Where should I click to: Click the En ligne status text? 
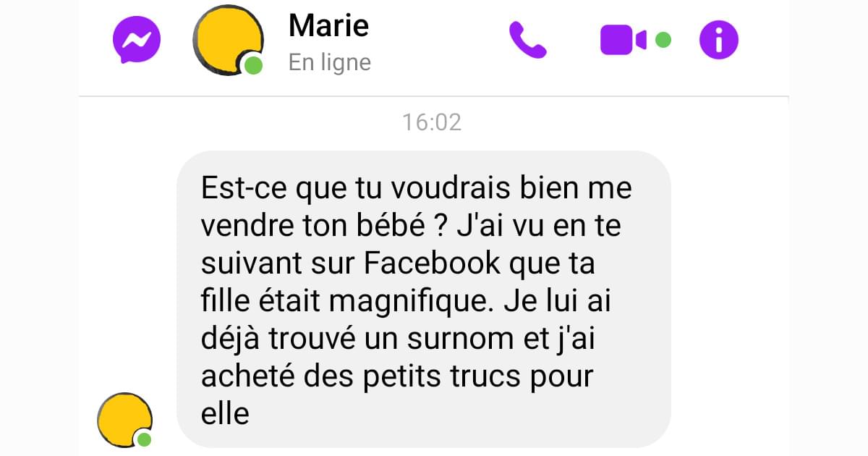tap(329, 62)
